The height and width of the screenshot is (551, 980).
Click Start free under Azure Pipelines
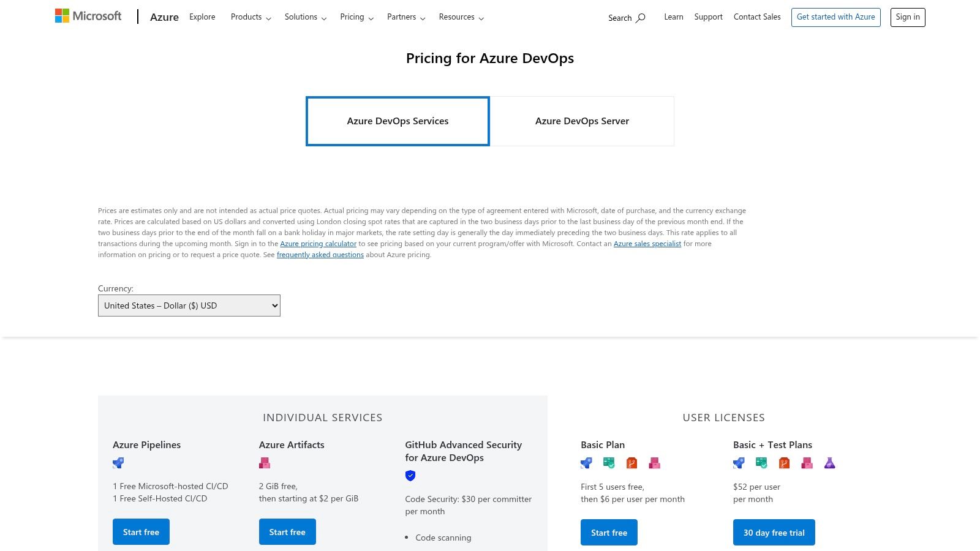pos(141,531)
